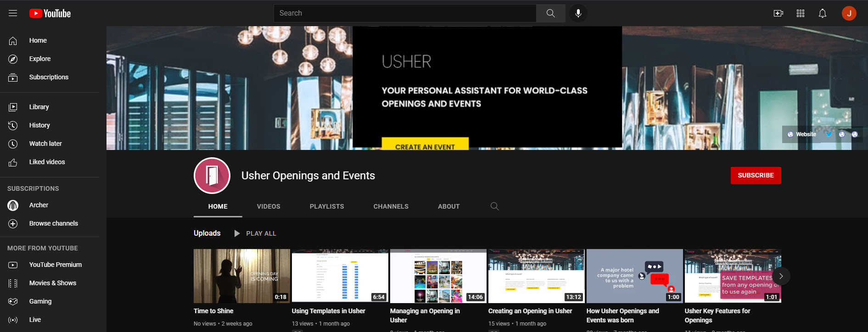Show next uploads with right chevron

(x=781, y=276)
